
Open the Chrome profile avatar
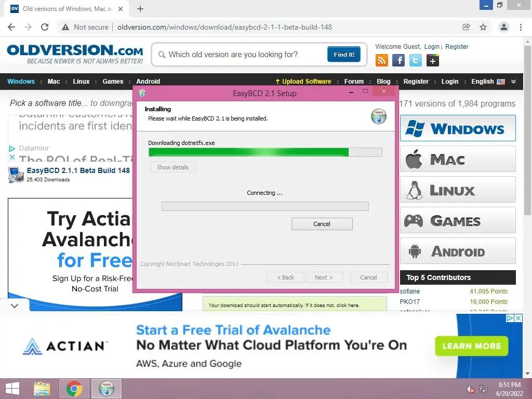[x=504, y=27]
